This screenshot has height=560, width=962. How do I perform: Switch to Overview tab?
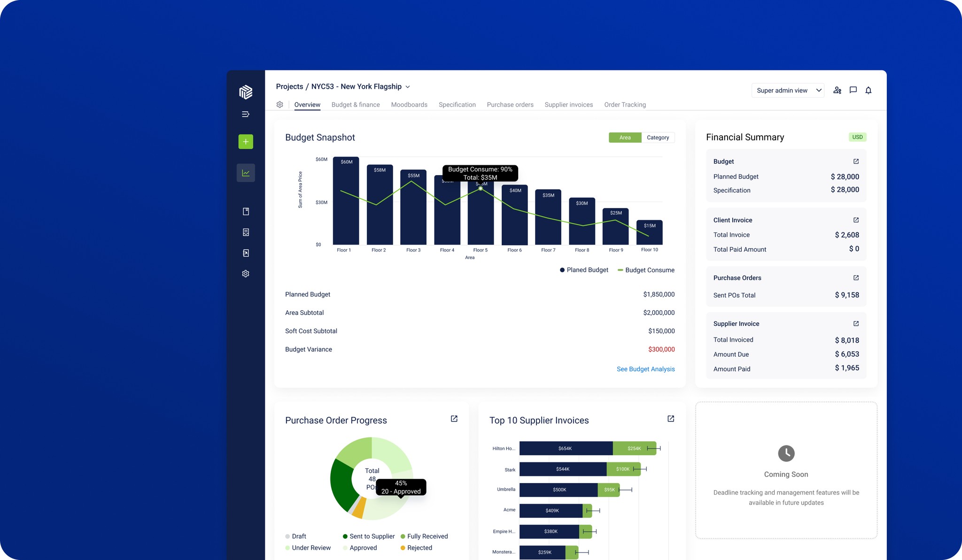[x=307, y=105]
